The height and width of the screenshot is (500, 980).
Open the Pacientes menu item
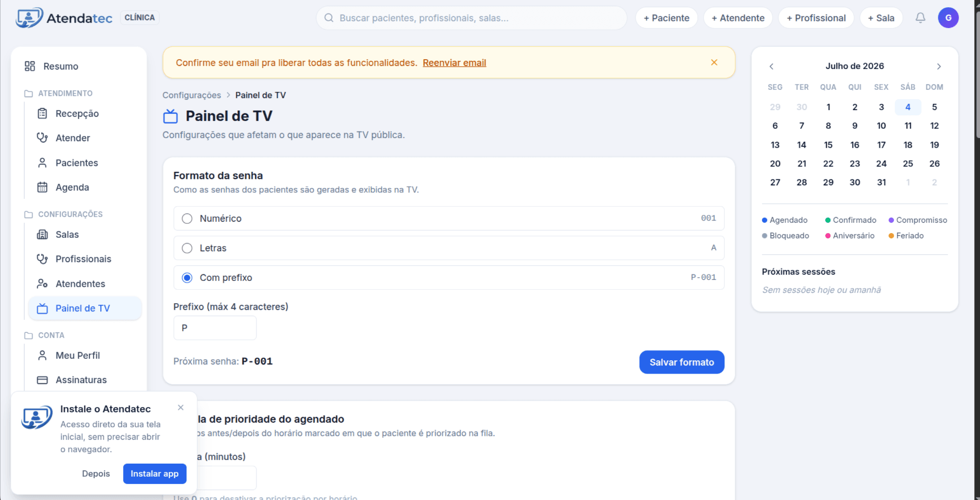[85, 163]
